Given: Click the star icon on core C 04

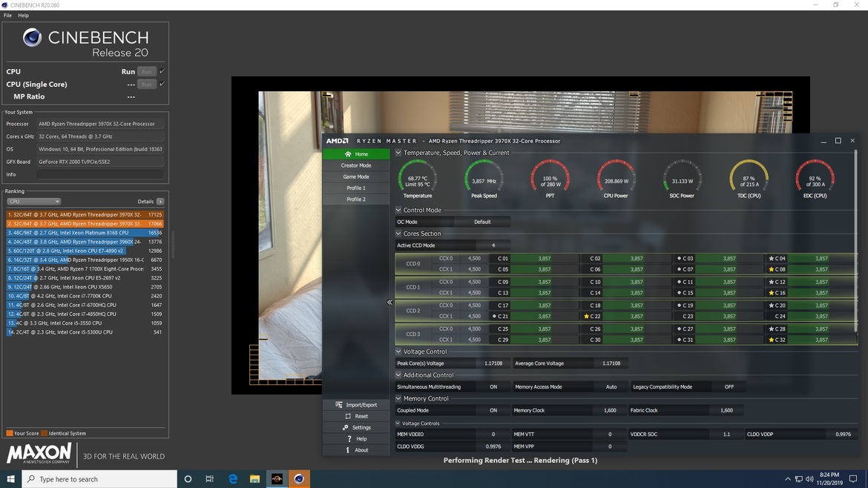Looking at the screenshot, I should click(x=771, y=258).
